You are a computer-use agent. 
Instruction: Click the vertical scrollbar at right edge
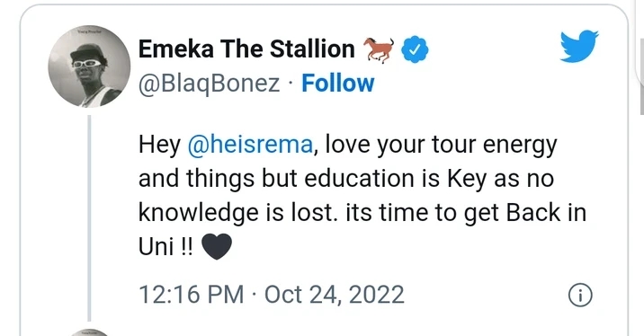click(641, 75)
